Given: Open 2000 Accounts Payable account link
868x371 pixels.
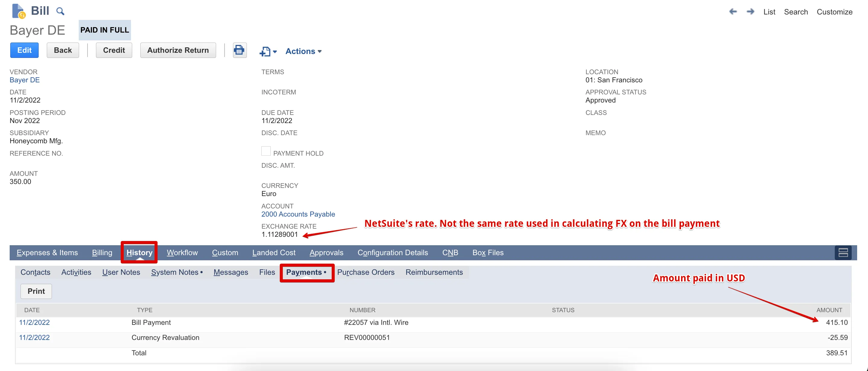Looking at the screenshot, I should 298,214.
